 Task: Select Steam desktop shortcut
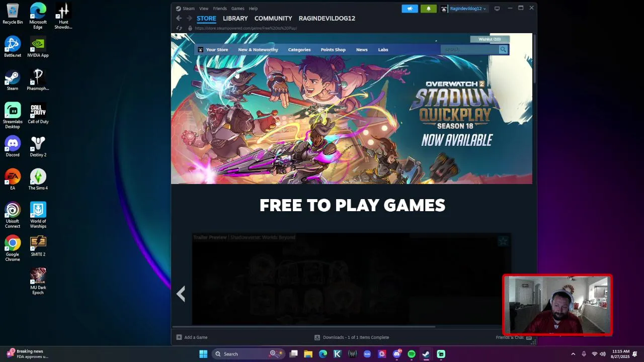point(13,80)
